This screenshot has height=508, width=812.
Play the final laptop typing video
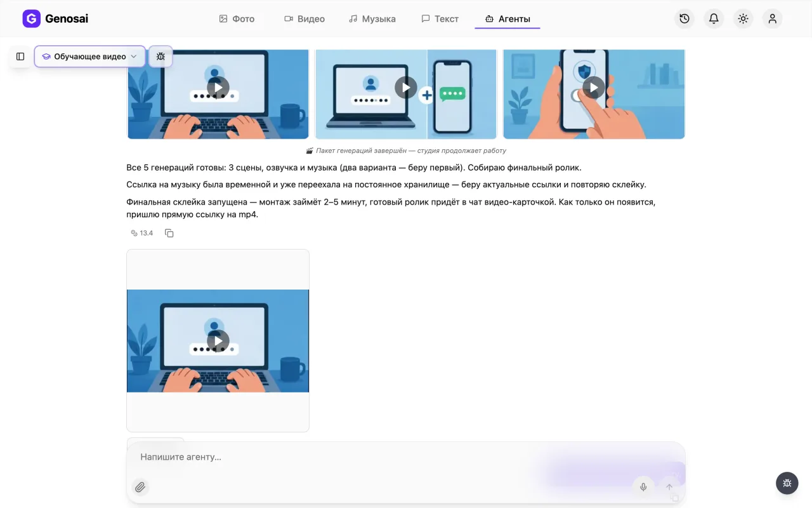(218, 341)
